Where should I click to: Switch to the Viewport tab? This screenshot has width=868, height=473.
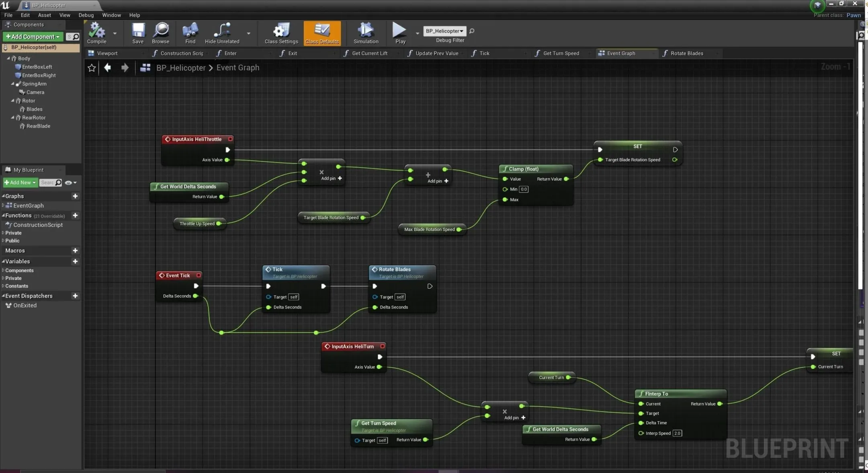pyautogui.click(x=107, y=53)
